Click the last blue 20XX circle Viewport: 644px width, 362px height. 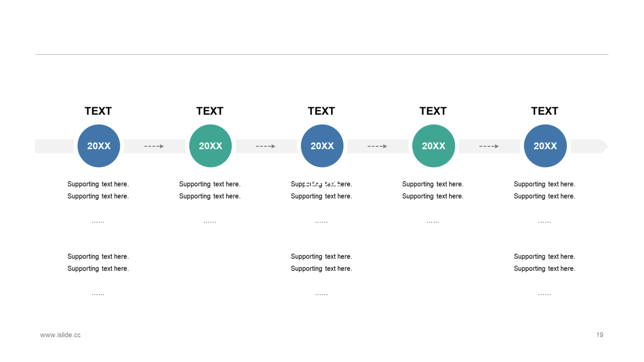point(545,146)
